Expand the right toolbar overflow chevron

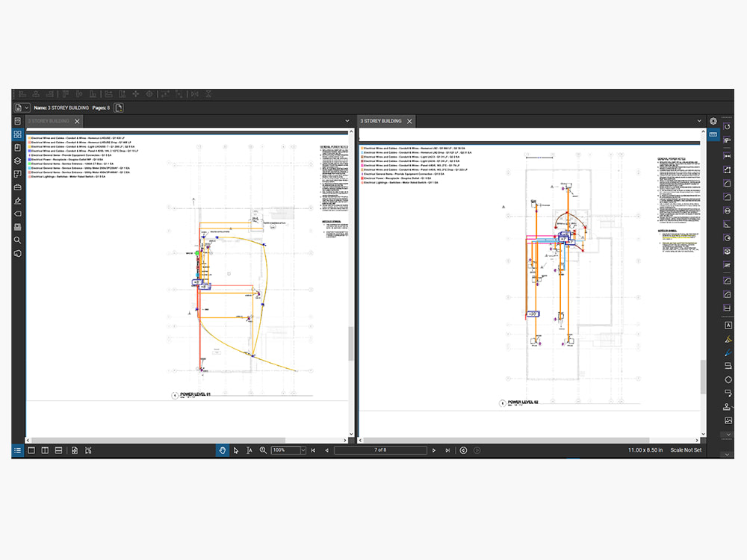[x=728, y=435]
